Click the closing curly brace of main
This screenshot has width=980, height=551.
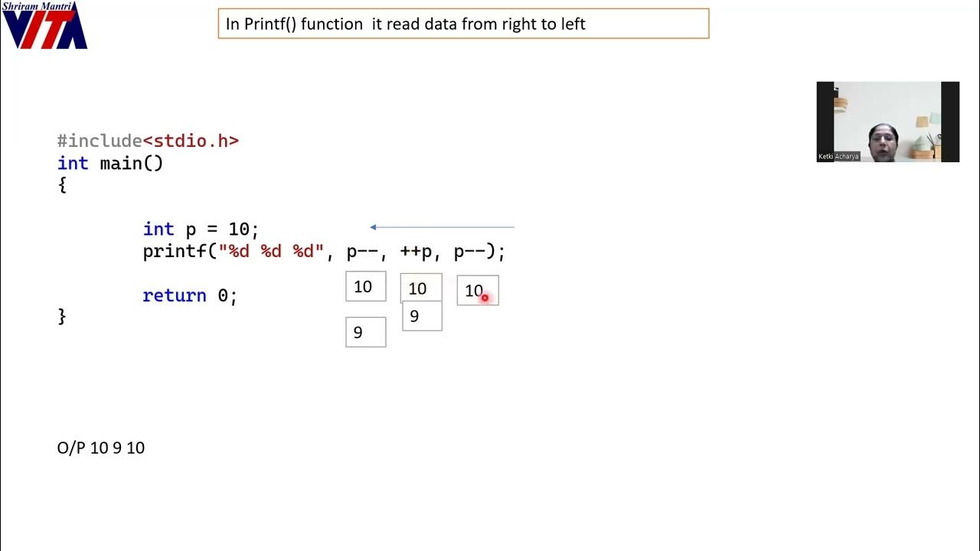click(62, 316)
